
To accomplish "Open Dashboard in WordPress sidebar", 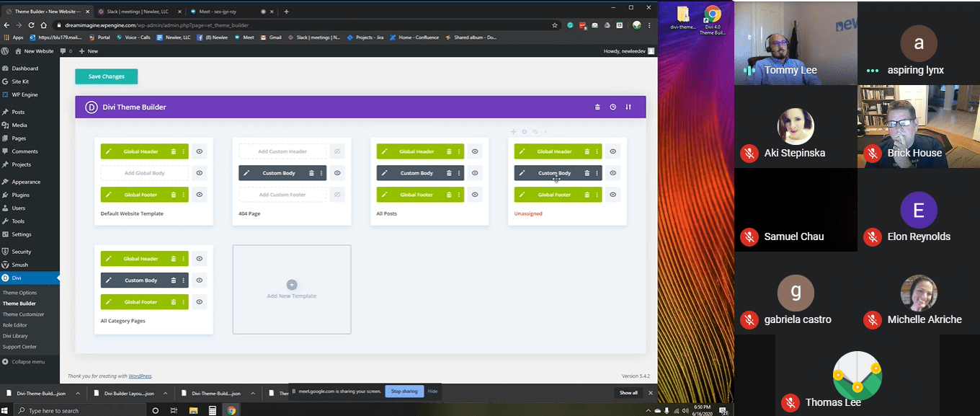I will click(24, 68).
